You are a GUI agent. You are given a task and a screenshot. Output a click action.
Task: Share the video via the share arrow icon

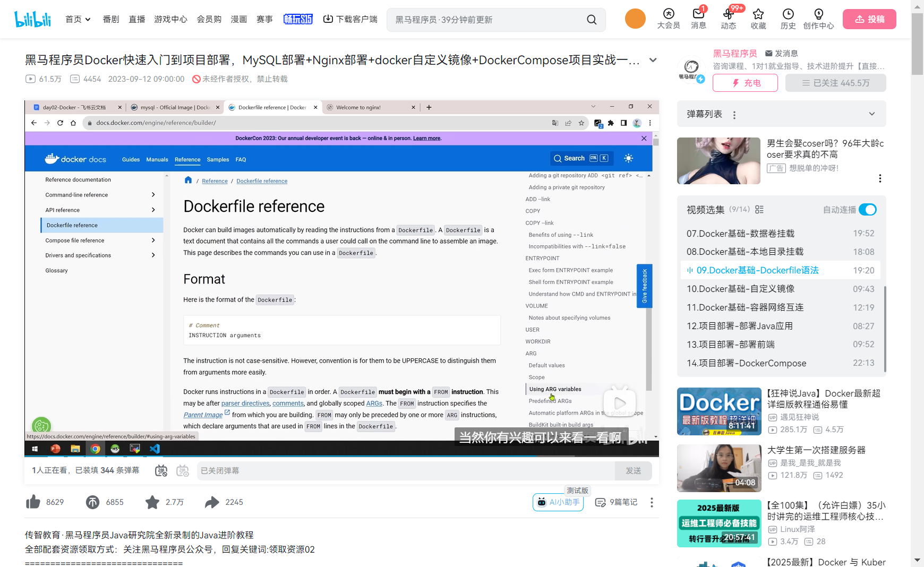212,502
